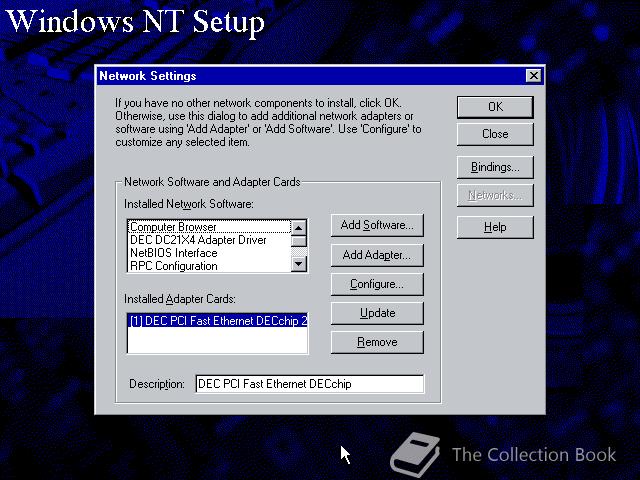Select Computer Browser in software list
This screenshot has height=480, width=640.
point(209,227)
